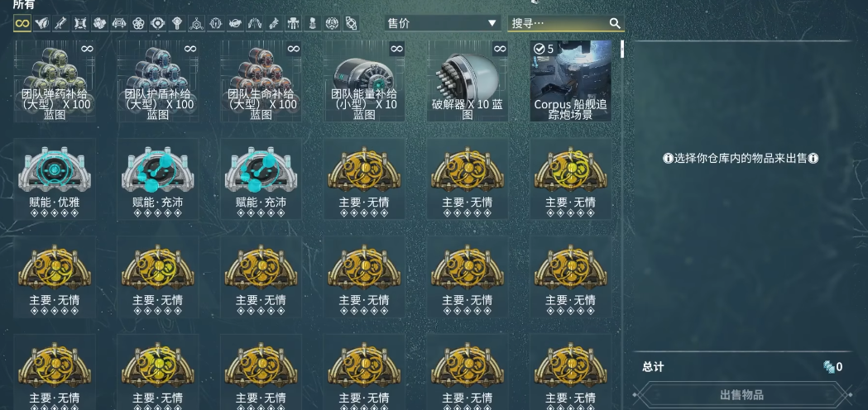
Task: Select 团队生命补给(大型) X 100 蓝图 item
Action: 261,81
